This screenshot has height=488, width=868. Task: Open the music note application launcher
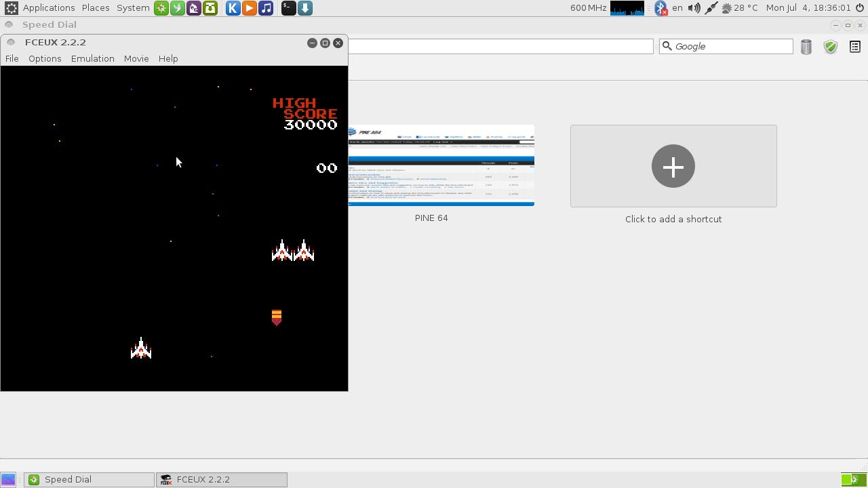(266, 8)
